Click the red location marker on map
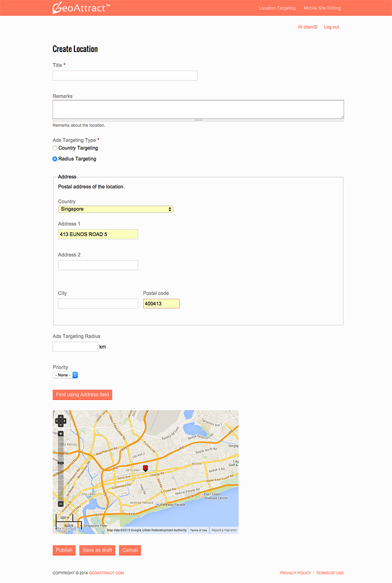The width and height of the screenshot is (392, 583). click(x=145, y=468)
